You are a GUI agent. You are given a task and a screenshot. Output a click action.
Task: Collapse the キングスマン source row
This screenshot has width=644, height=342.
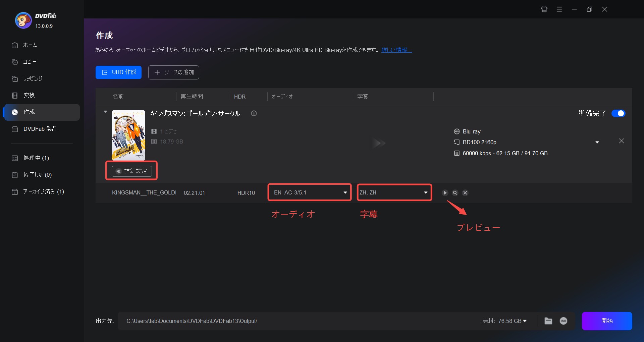[105, 112]
